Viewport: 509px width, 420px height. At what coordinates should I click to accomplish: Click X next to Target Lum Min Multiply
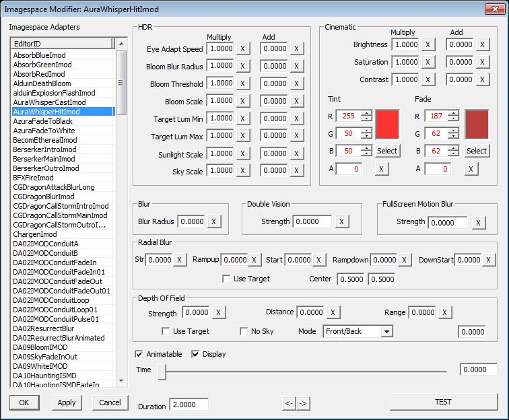point(242,118)
